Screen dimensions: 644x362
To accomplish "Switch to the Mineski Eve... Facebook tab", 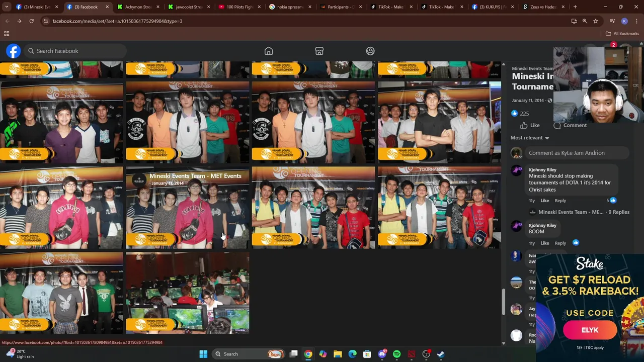I will [37, 7].
